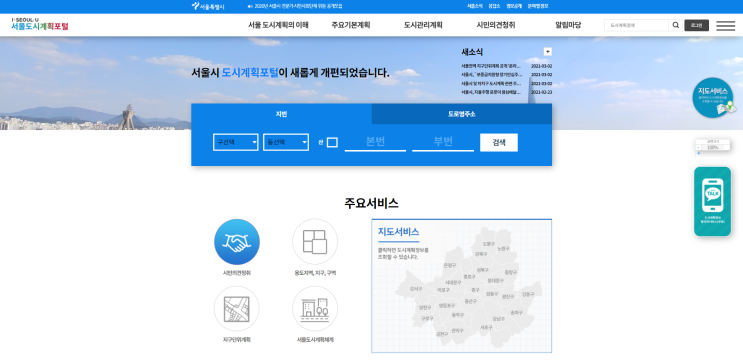Viewport: 743px width, 364px height.
Task: Open 서울 도시계획의 이해 menu
Action: click(278, 25)
